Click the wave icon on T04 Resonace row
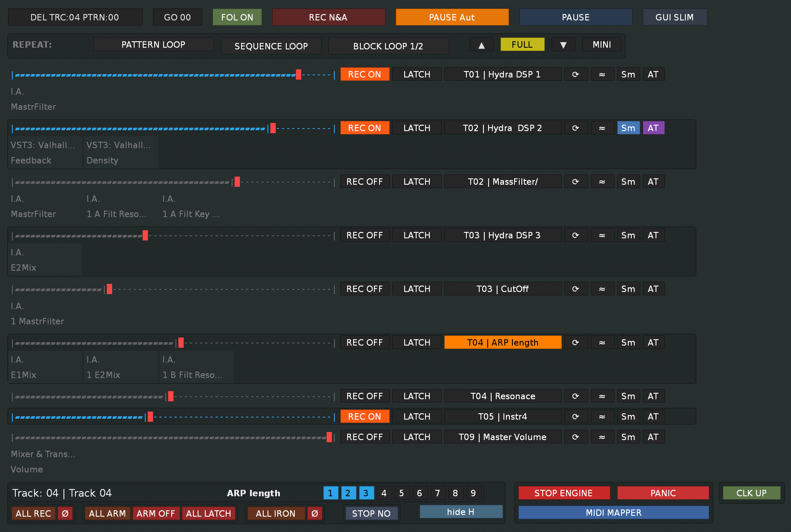This screenshot has height=532, width=791. (x=602, y=396)
